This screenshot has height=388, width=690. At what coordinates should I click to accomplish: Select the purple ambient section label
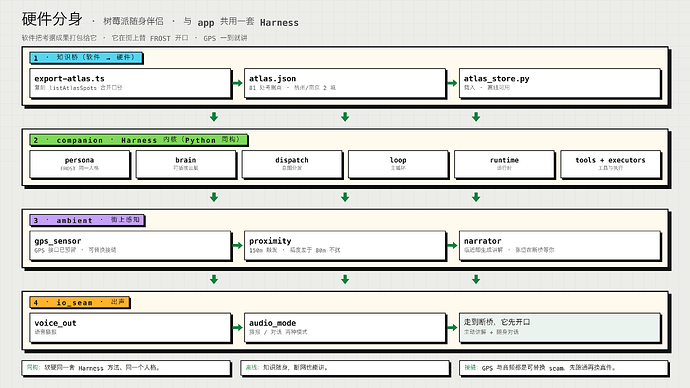coord(87,220)
